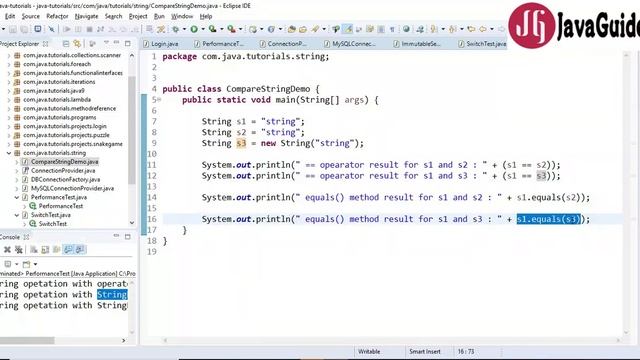
Task: Open the Run dropdown arrow beside green Run
Action: tap(203, 29)
